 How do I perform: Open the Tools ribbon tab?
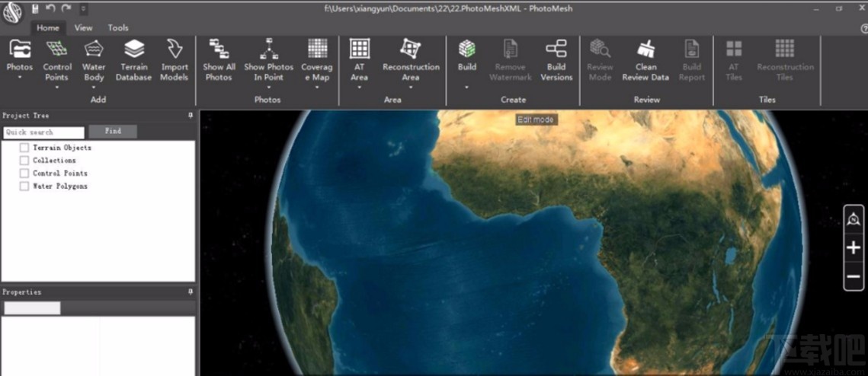coord(118,27)
